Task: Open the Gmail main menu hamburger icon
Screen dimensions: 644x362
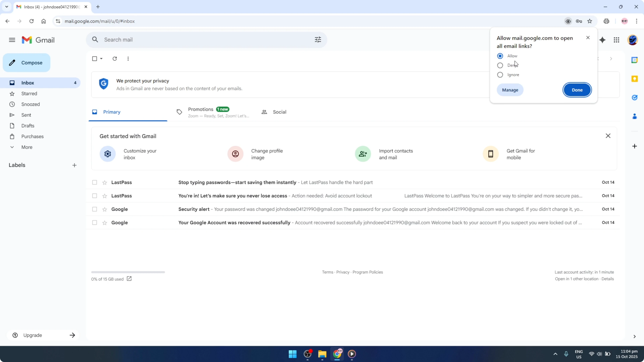Action: [x=12, y=40]
